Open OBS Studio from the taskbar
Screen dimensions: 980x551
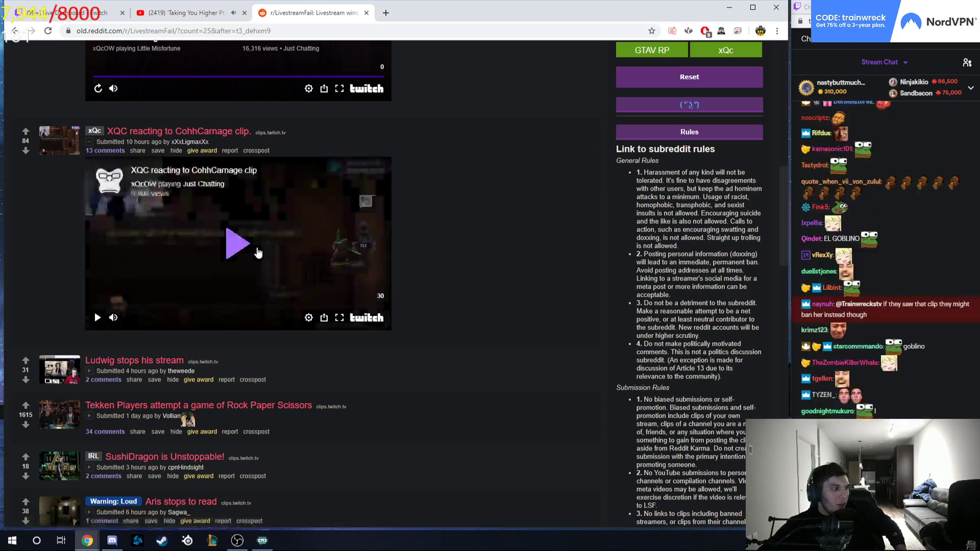tap(237, 540)
